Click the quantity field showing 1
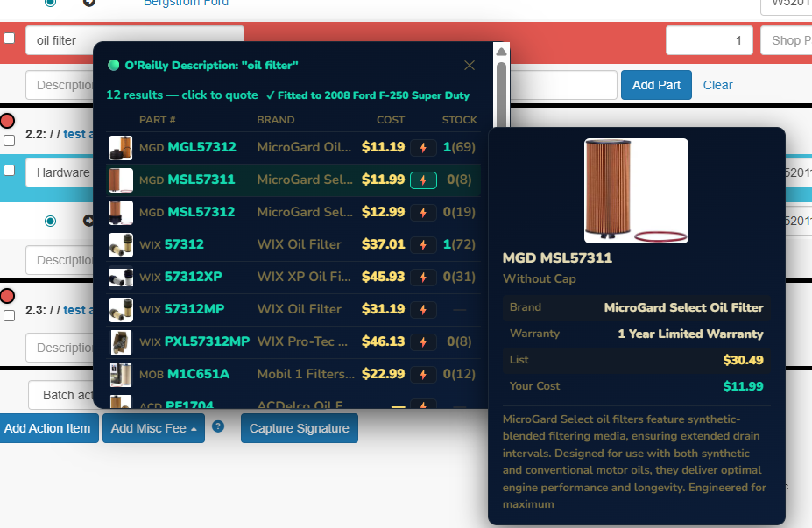 pyautogui.click(x=709, y=40)
